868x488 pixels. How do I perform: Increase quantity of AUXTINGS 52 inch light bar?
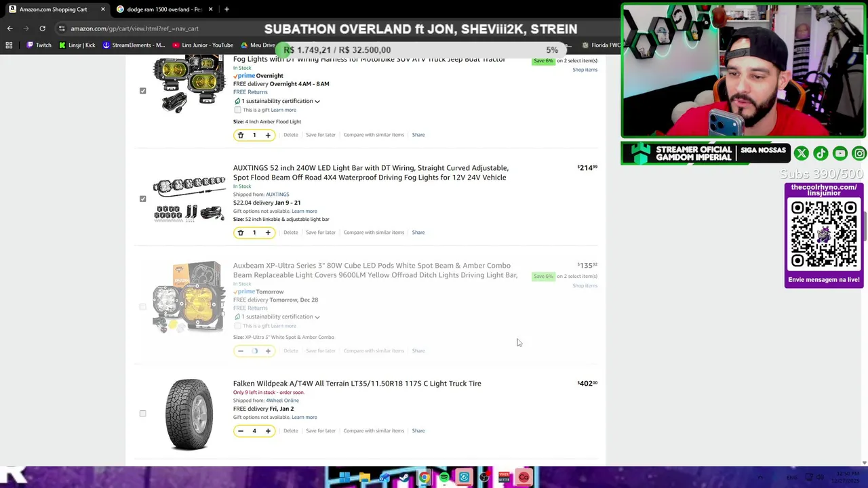pos(268,232)
